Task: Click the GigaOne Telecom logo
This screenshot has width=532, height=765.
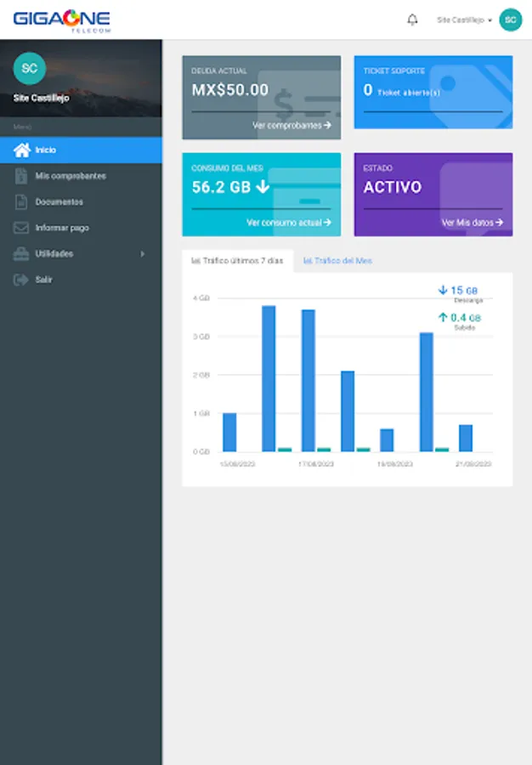Action: [62, 20]
